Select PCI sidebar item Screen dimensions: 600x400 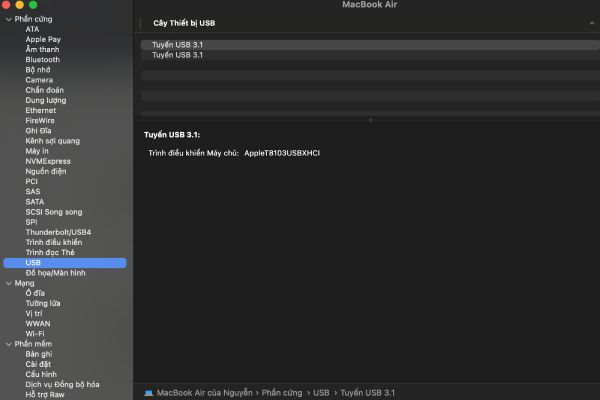pyautogui.click(x=31, y=181)
